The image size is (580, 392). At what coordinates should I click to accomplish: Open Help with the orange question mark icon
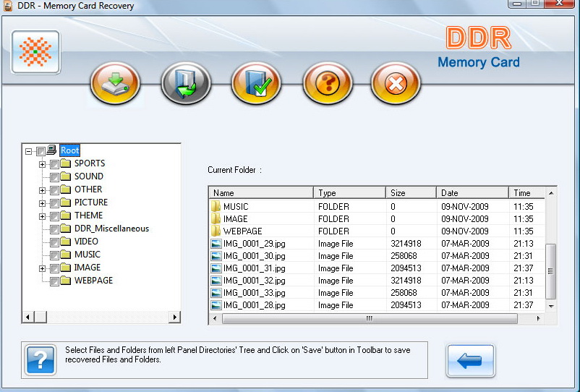327,84
